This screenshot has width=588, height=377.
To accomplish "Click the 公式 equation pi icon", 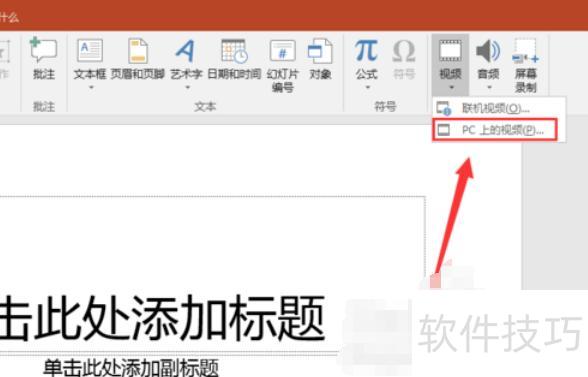I will coord(366,51).
